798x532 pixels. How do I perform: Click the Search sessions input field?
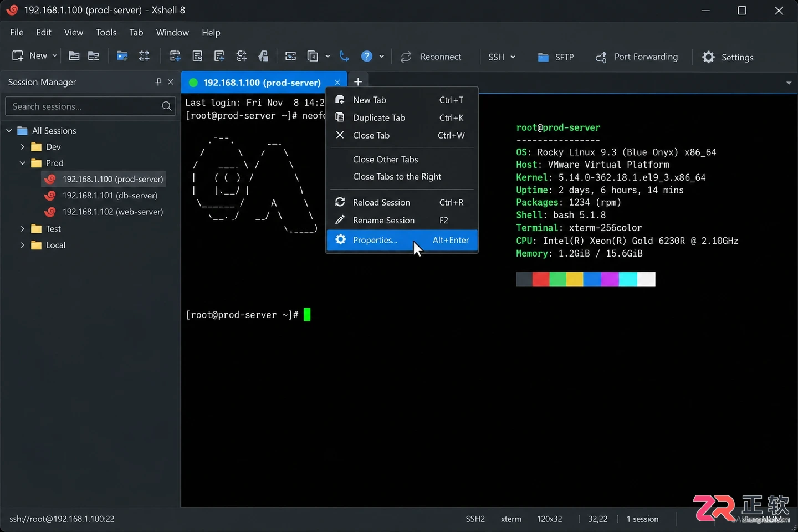(x=83, y=106)
